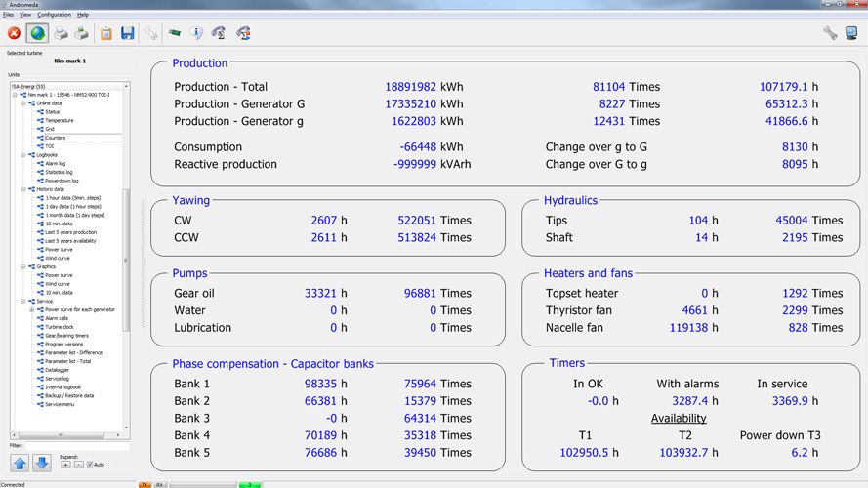Collapse the Graphics tree node
The height and width of the screenshot is (488, 868).
tap(23, 266)
